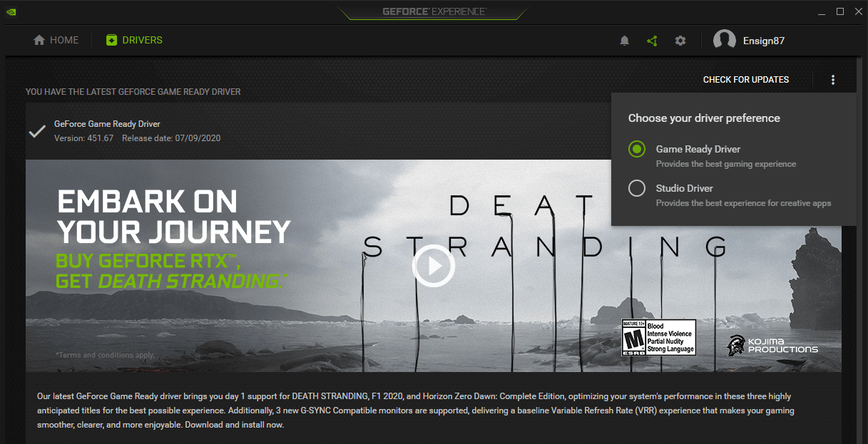Click "BUY GEFORCE RTX, GET DEATH STRANDING" text
The width and height of the screenshot is (868, 444).
(172, 270)
